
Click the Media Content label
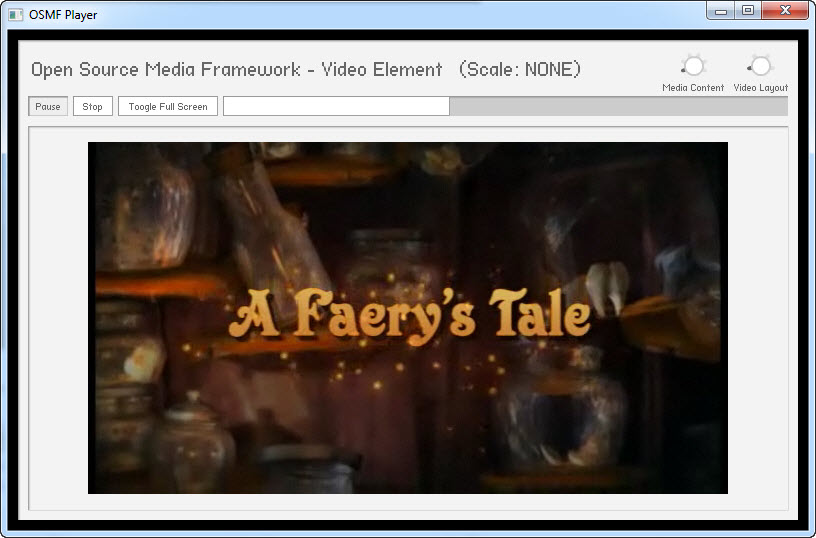(x=693, y=88)
